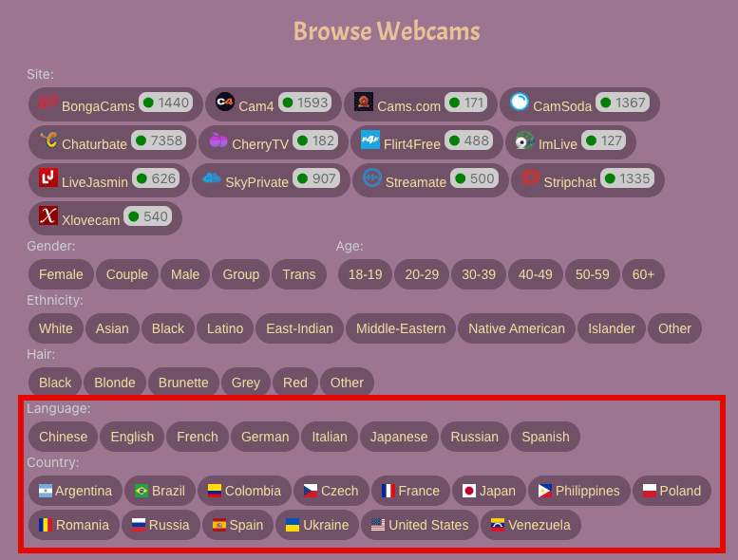Click the LiveJasmin LJ icon

pyautogui.click(x=48, y=177)
